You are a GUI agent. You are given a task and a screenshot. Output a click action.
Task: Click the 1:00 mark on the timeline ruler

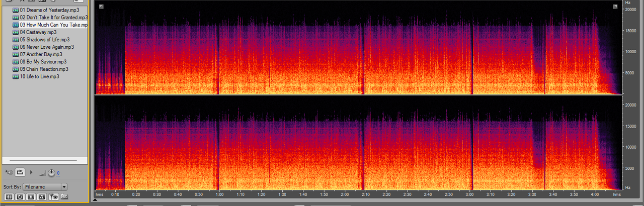[219, 194]
